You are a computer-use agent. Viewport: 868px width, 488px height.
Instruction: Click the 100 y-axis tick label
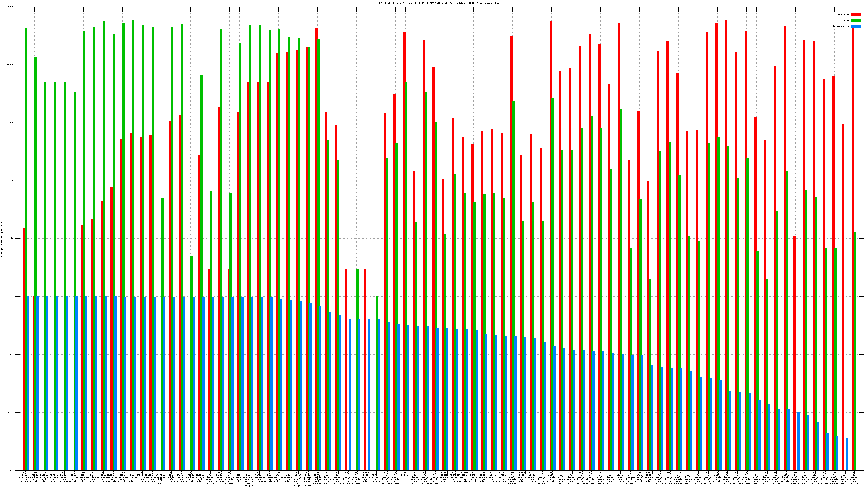coord(11,181)
